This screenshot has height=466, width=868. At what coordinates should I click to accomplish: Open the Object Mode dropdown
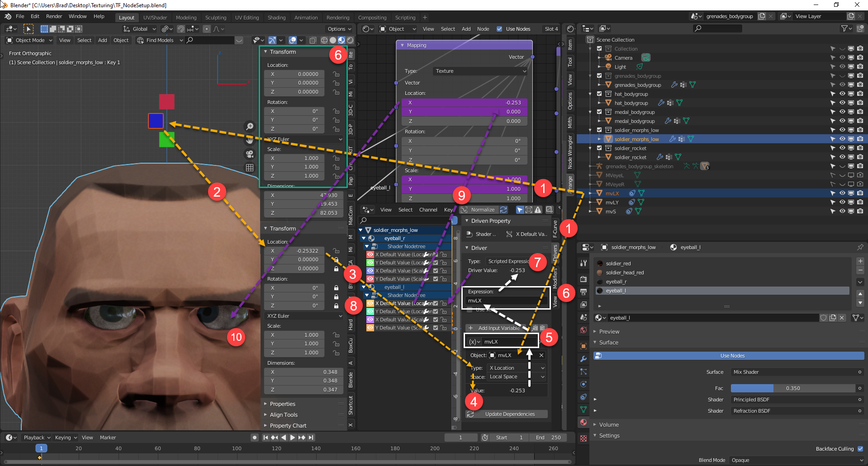[x=29, y=40]
